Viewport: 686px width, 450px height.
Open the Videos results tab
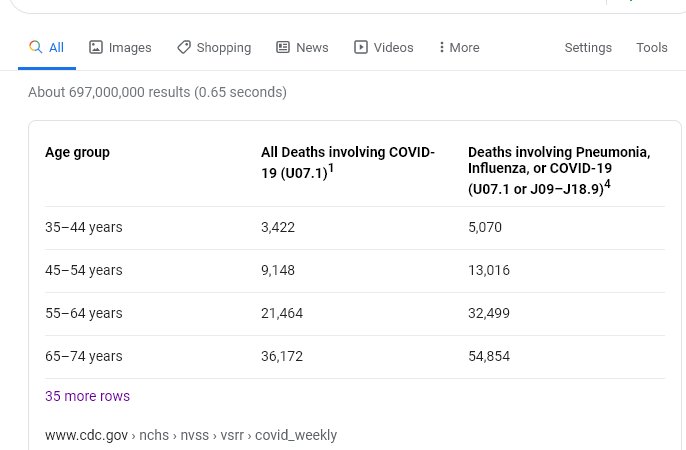[384, 47]
